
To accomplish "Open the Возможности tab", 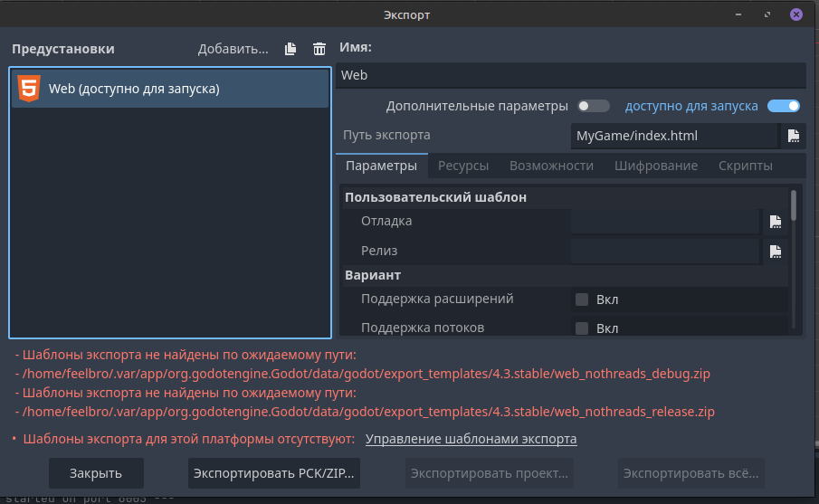I will click(551, 166).
